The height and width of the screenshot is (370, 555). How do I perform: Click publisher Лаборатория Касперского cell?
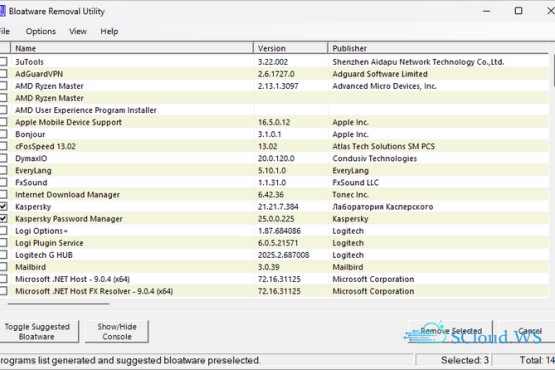click(x=383, y=206)
